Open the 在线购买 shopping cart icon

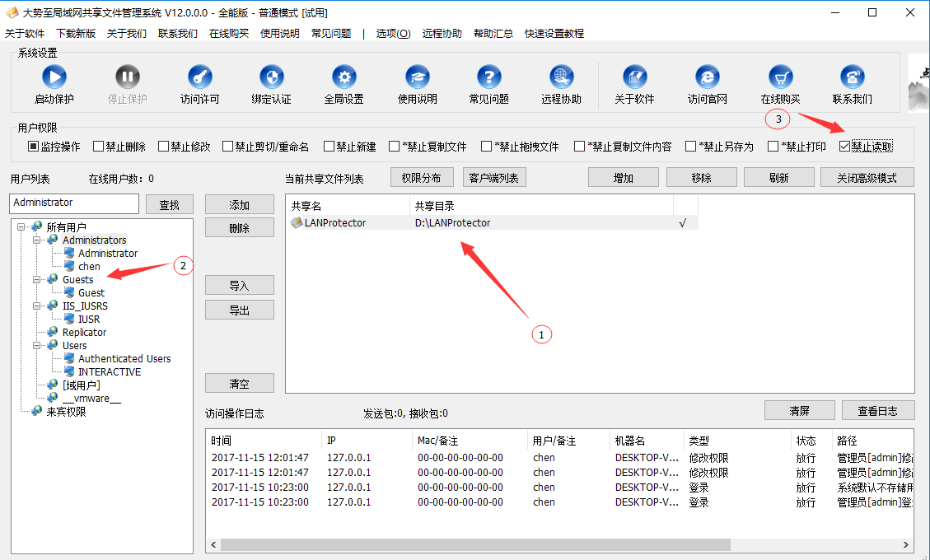[780, 78]
